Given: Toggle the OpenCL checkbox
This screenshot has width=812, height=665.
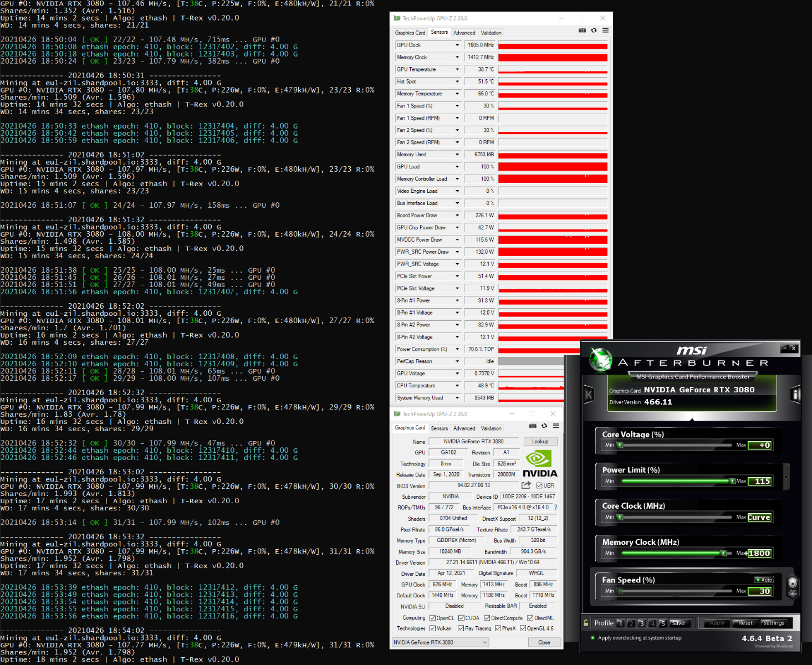Looking at the screenshot, I should [x=433, y=618].
